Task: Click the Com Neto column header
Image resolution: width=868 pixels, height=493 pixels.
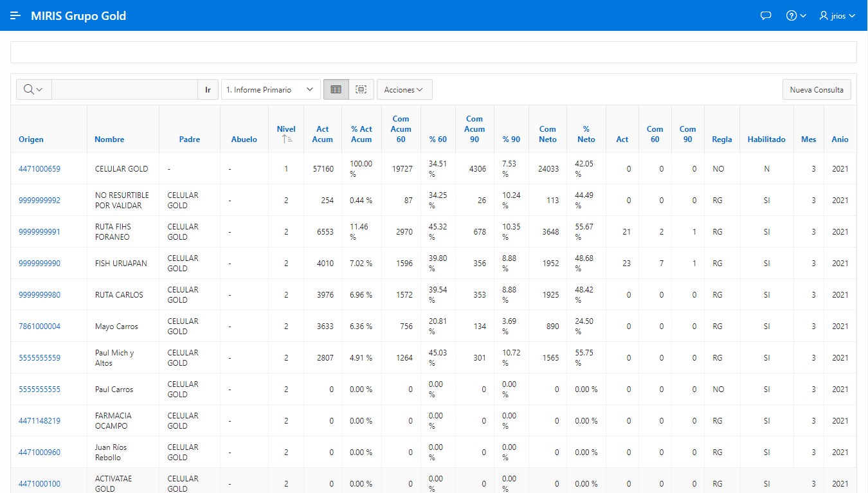Action: (547, 134)
